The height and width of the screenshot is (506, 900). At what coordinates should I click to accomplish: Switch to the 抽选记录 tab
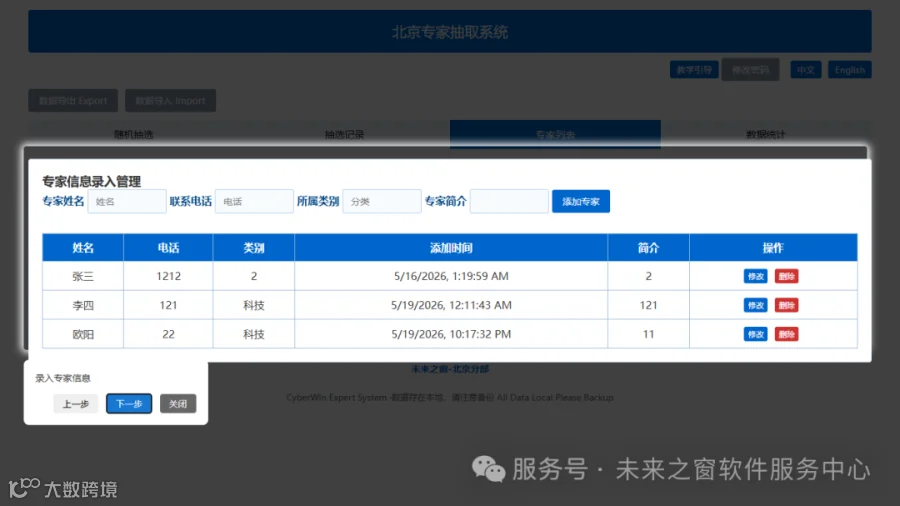[344, 134]
